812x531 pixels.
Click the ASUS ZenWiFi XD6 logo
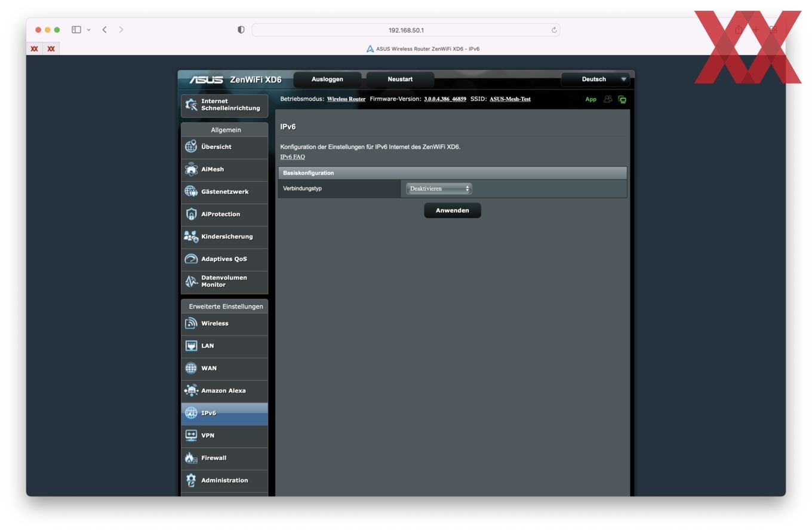pos(235,79)
